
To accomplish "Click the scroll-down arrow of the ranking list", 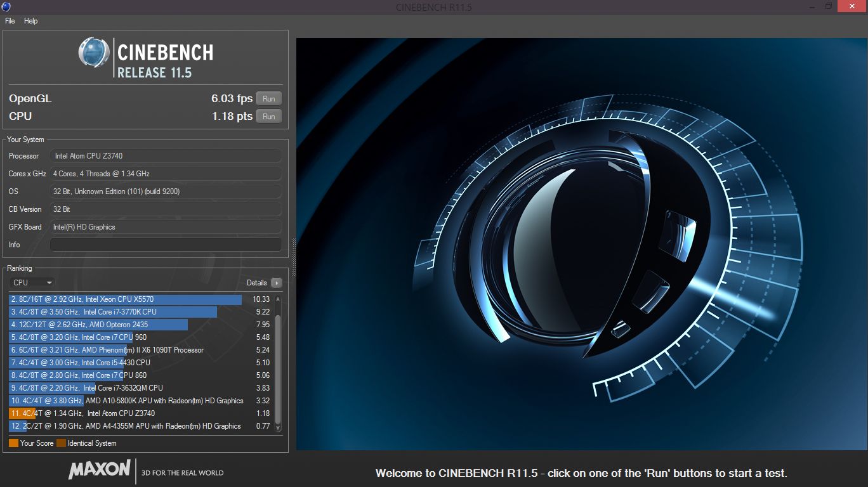I will click(277, 429).
